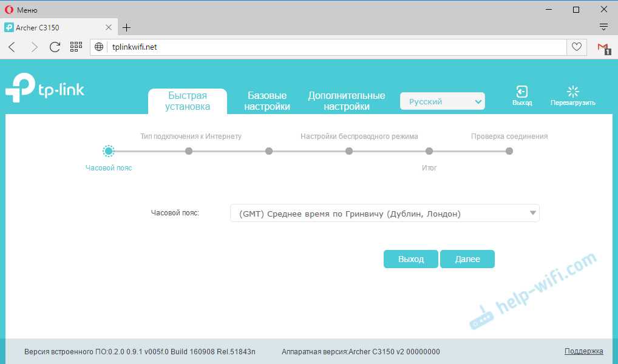Image resolution: width=618 pixels, height=364 pixels.
Task: Go back to previous page
Action: click(12, 47)
